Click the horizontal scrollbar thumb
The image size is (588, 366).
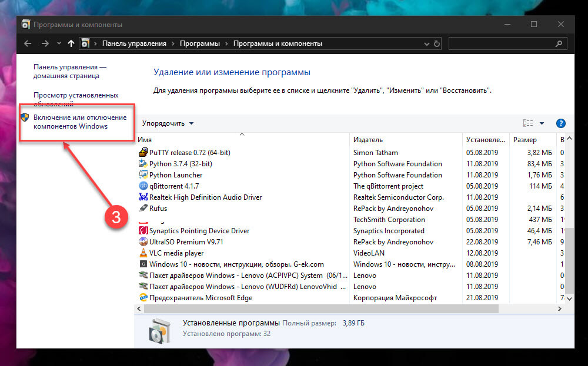click(321, 308)
